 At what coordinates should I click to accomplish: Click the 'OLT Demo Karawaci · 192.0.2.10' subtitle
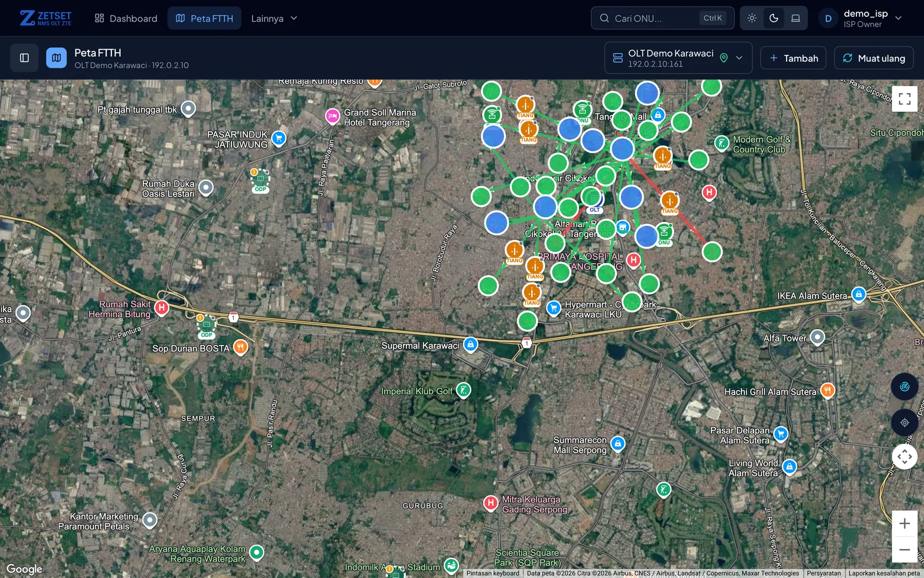[x=132, y=65]
